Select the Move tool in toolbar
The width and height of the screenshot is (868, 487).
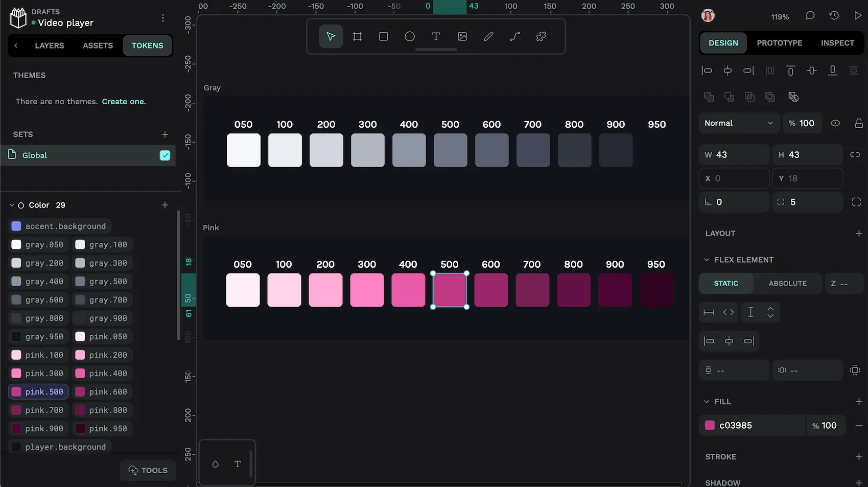(331, 36)
